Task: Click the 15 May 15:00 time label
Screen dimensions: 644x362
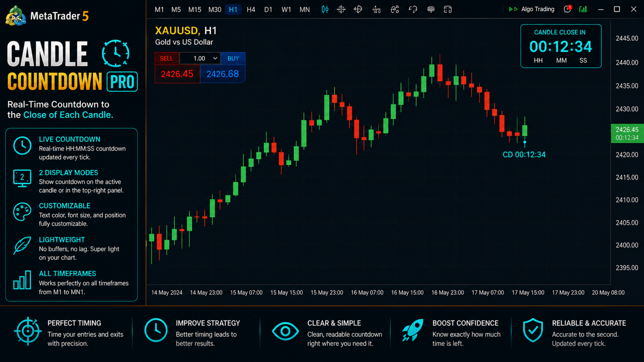Action: pos(287,293)
